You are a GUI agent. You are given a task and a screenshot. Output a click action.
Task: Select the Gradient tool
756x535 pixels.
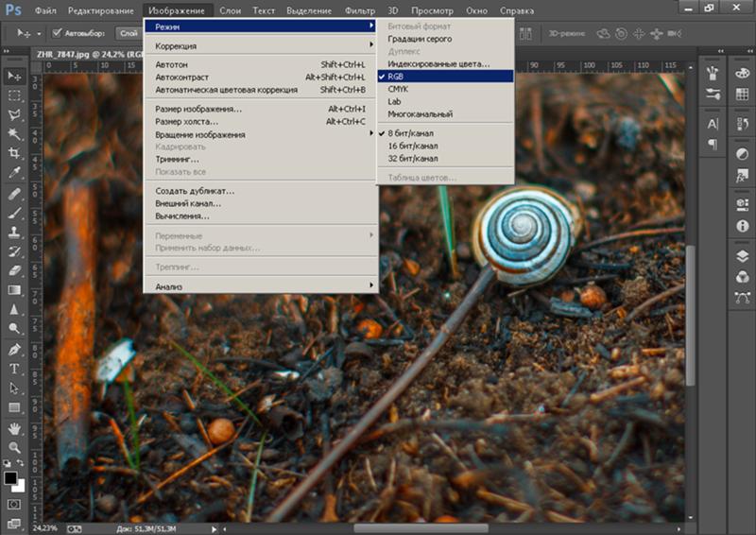pos(14,290)
